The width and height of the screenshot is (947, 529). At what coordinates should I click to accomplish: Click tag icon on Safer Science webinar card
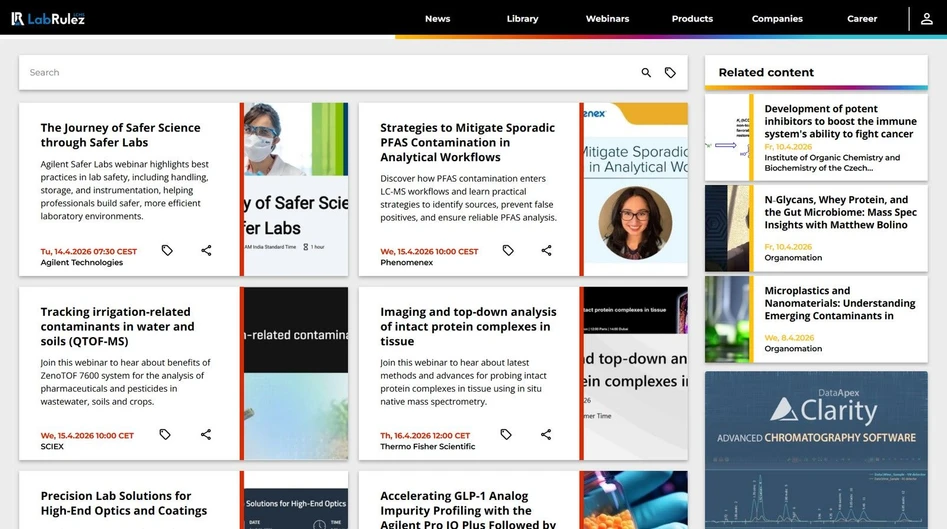pos(167,250)
